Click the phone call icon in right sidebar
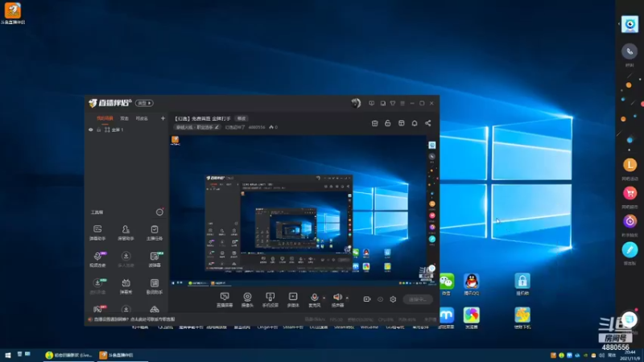644x362 pixels. 630,51
